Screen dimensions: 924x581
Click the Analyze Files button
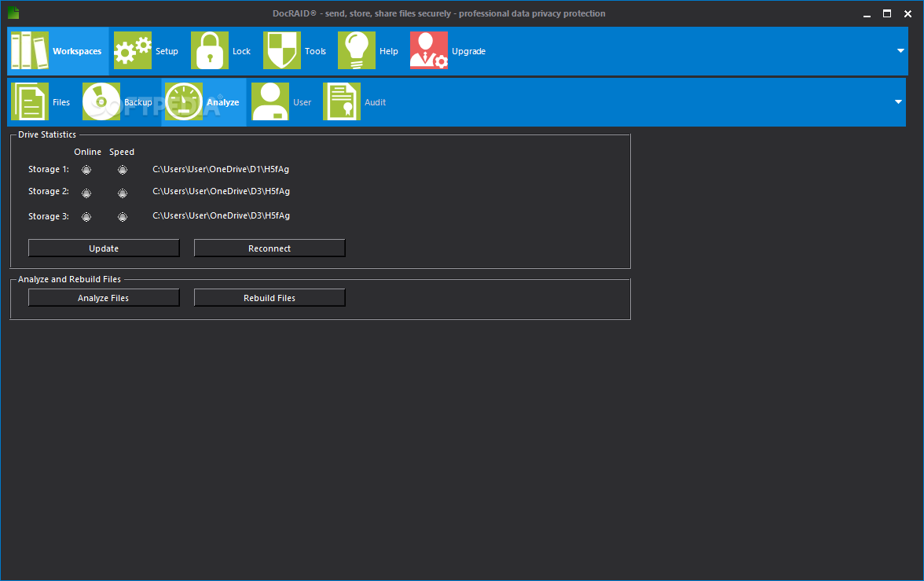point(104,298)
